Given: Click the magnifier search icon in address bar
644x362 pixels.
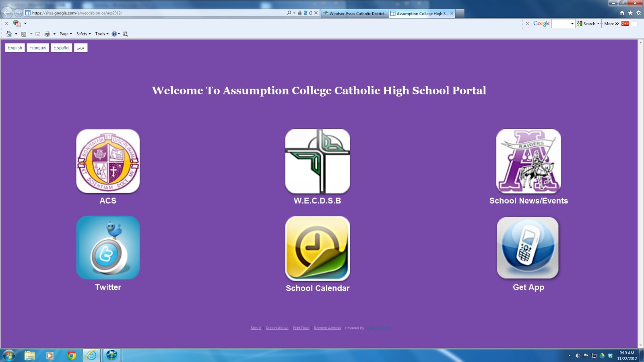Looking at the screenshot, I should (x=289, y=13).
